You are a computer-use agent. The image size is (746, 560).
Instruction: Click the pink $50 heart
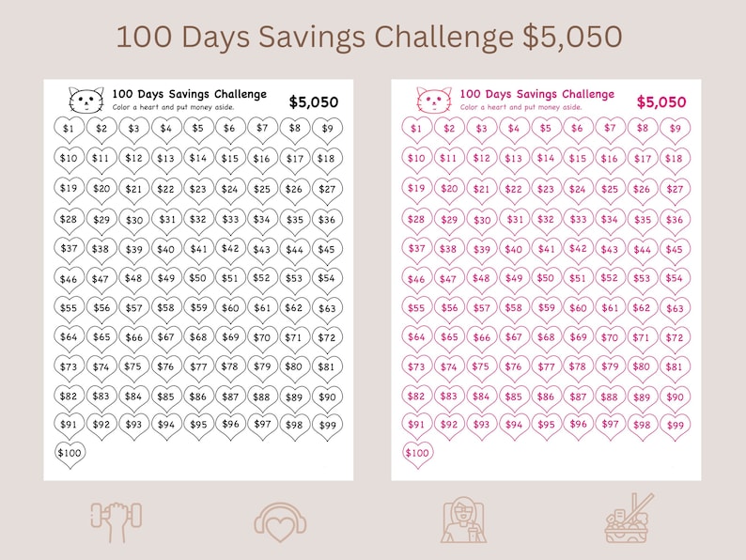coord(546,280)
